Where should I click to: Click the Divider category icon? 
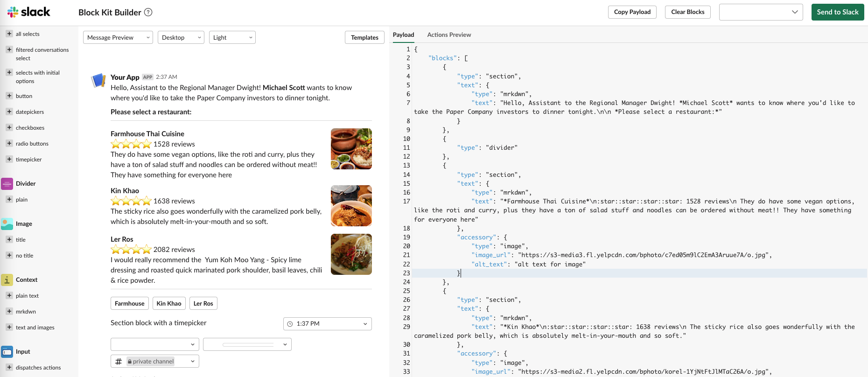click(x=7, y=184)
